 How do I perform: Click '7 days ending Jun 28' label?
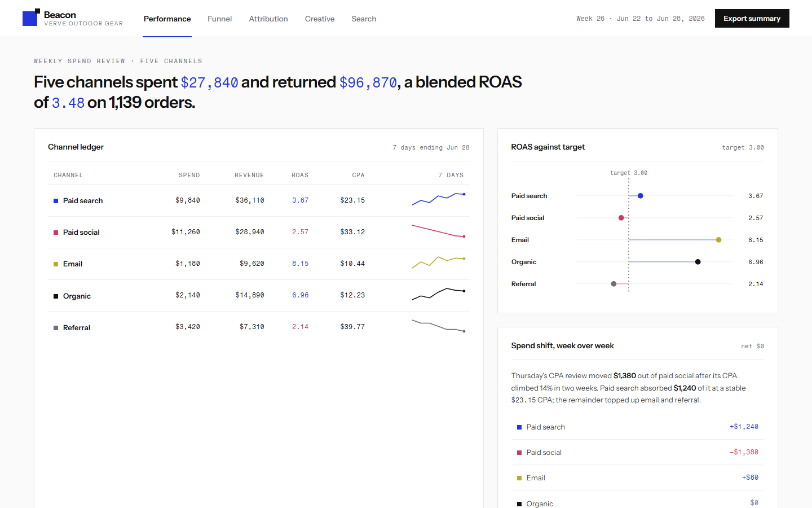pyautogui.click(x=431, y=147)
